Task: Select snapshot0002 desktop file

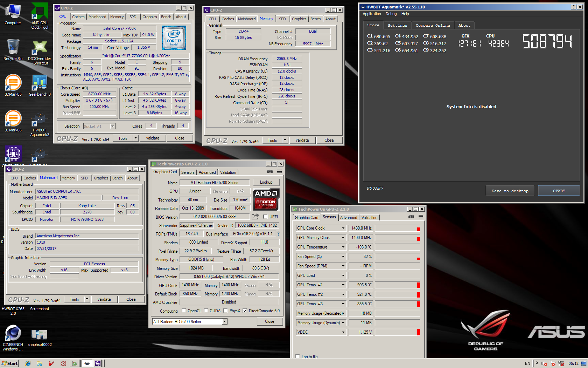Action: 40,338
